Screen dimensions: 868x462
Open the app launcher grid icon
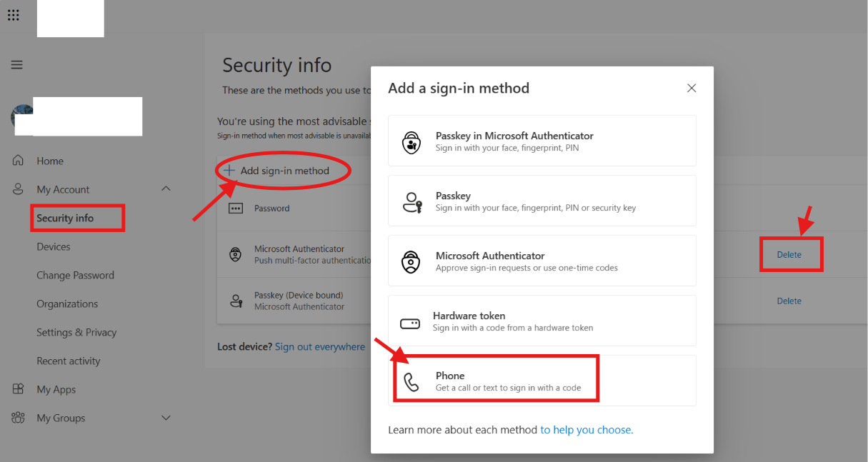click(x=14, y=15)
